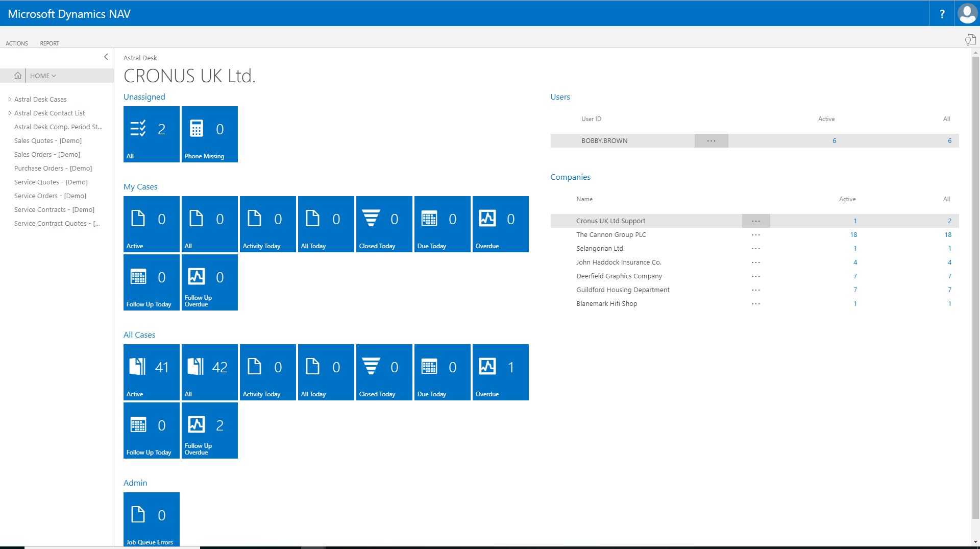Open the Job Queue Errors admin tile
This screenshot has height=549, width=980.
(152, 519)
